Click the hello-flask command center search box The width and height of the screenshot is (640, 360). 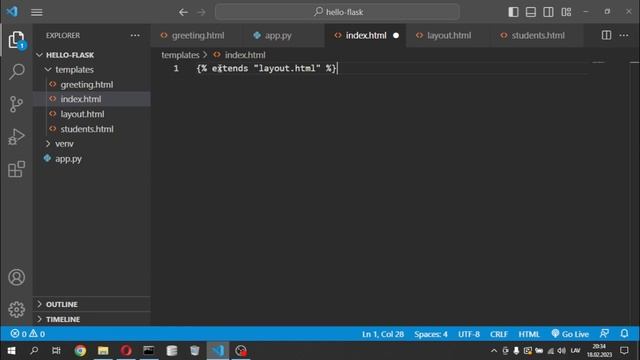coord(337,12)
